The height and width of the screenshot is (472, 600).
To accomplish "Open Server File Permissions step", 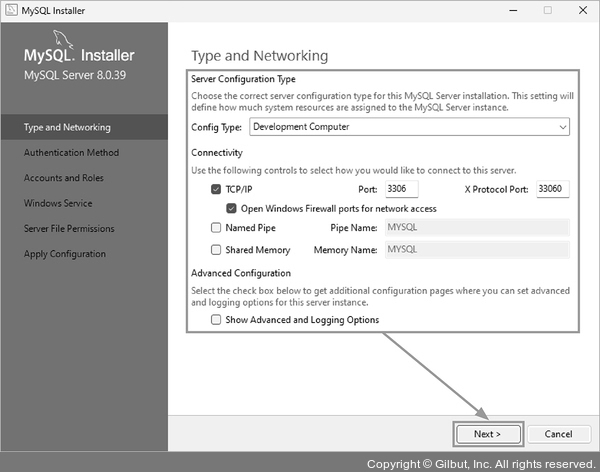I will tap(69, 229).
